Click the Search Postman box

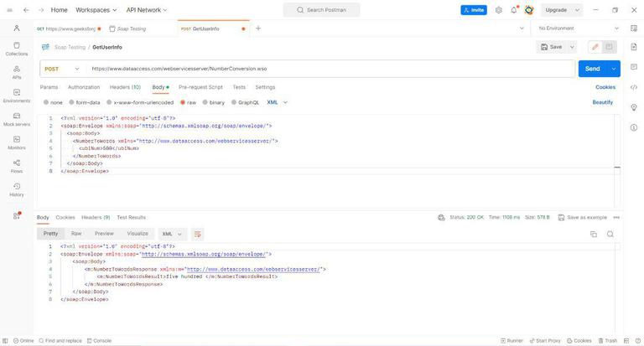coord(322,10)
